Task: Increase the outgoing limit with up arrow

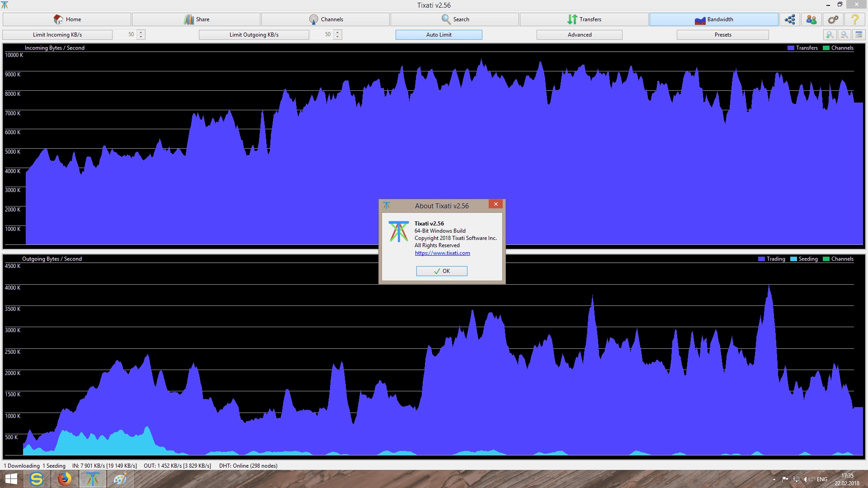Action: [338, 32]
